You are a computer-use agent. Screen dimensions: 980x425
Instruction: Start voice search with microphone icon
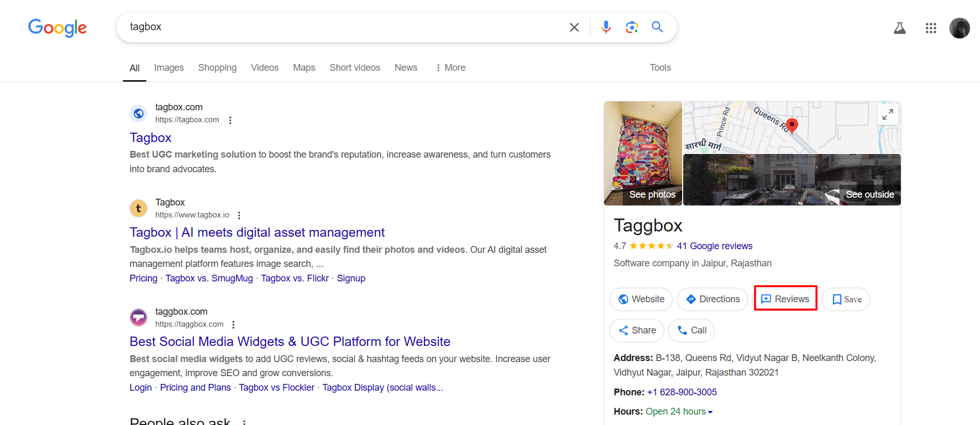[606, 27]
